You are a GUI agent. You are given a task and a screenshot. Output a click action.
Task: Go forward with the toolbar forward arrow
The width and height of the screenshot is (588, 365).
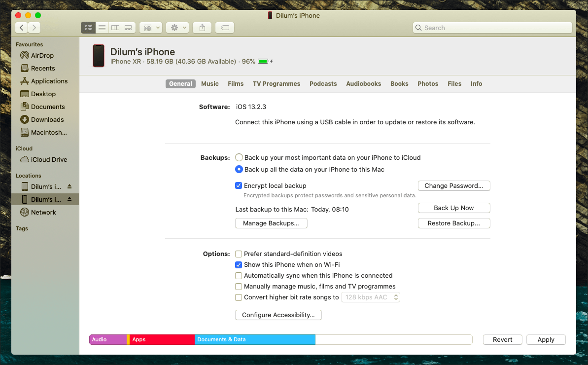click(34, 28)
